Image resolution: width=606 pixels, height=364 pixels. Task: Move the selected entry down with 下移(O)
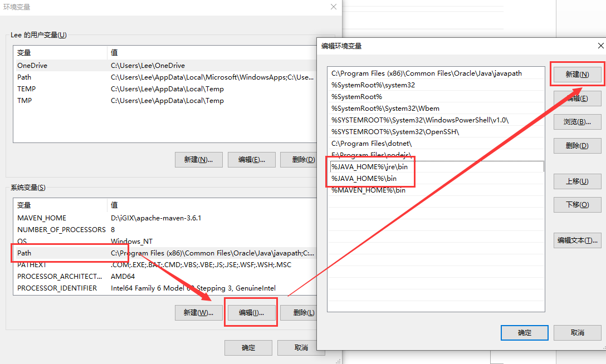[577, 204]
